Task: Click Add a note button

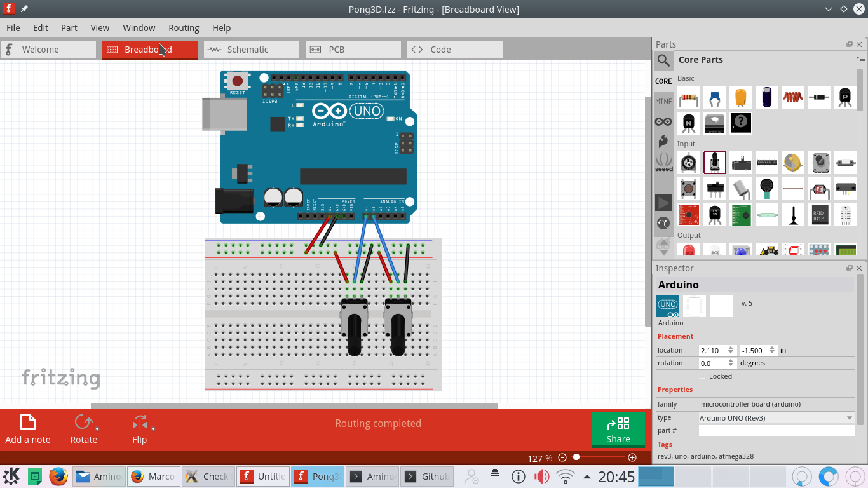Action: (28, 430)
